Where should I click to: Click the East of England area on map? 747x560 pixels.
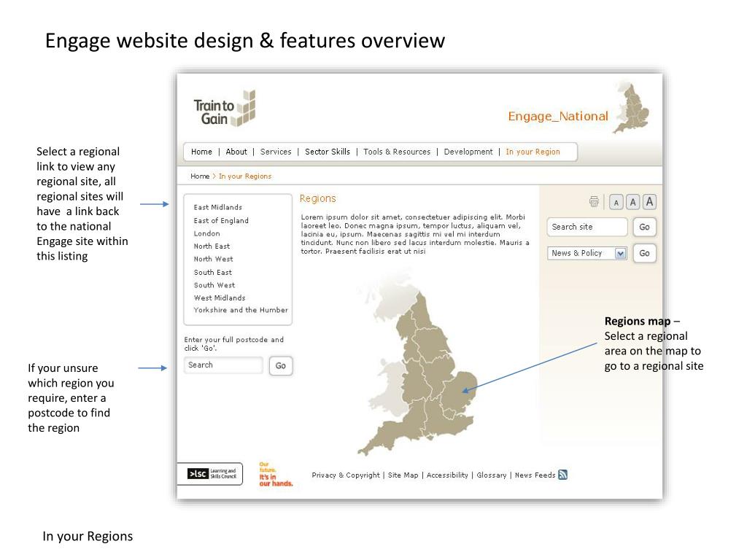tap(460, 393)
